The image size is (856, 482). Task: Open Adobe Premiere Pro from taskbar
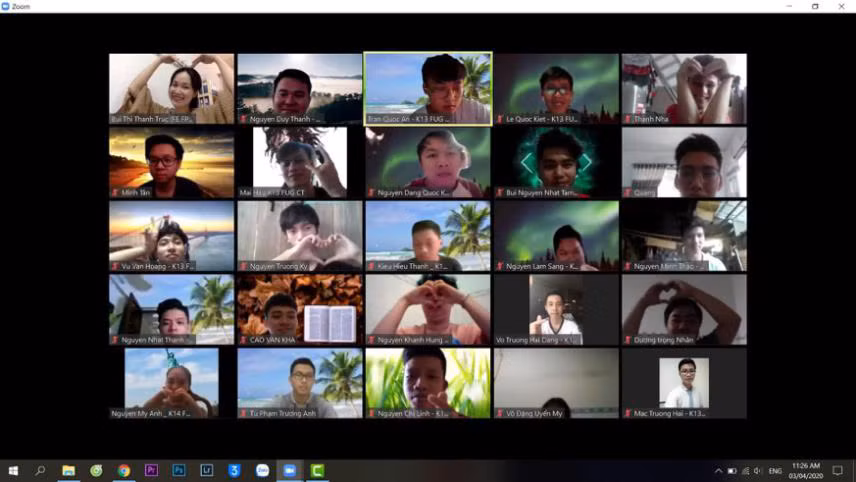pos(151,470)
